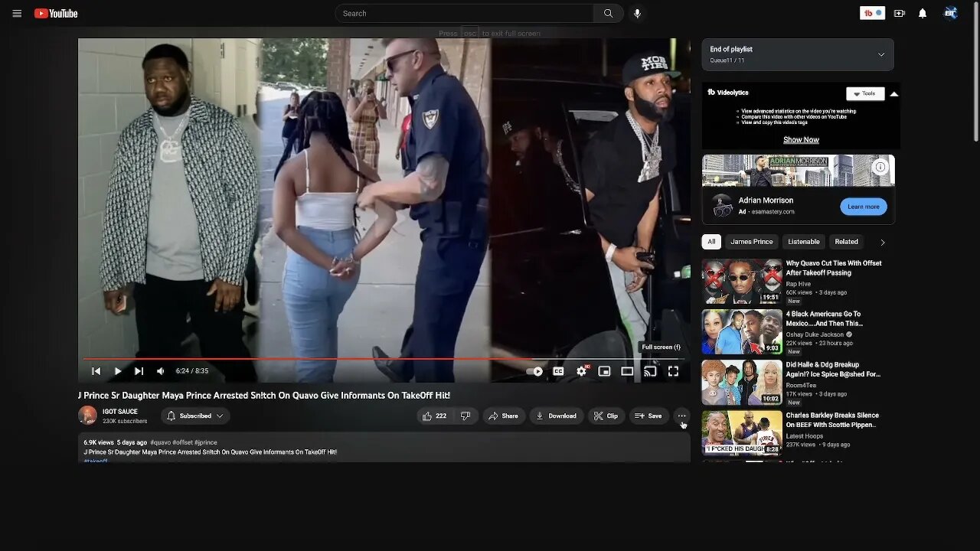The image size is (980, 551).
Task: Show more chips with right arrow
Action: (882, 242)
